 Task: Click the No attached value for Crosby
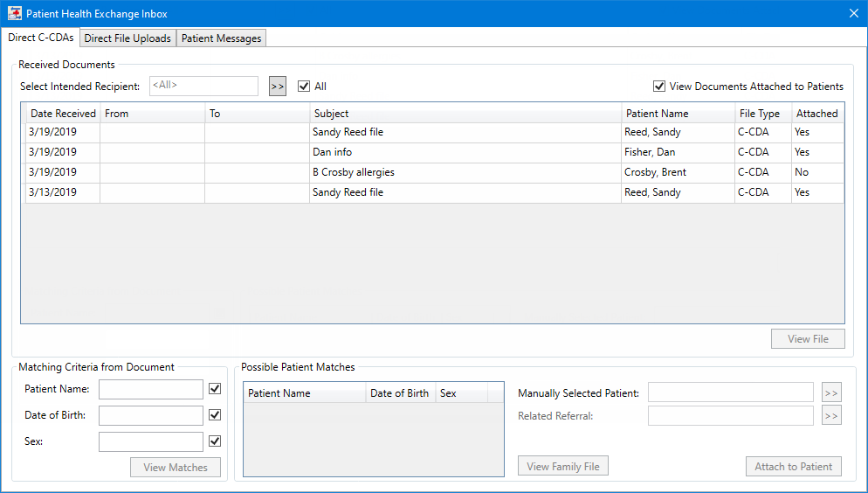tap(817, 172)
